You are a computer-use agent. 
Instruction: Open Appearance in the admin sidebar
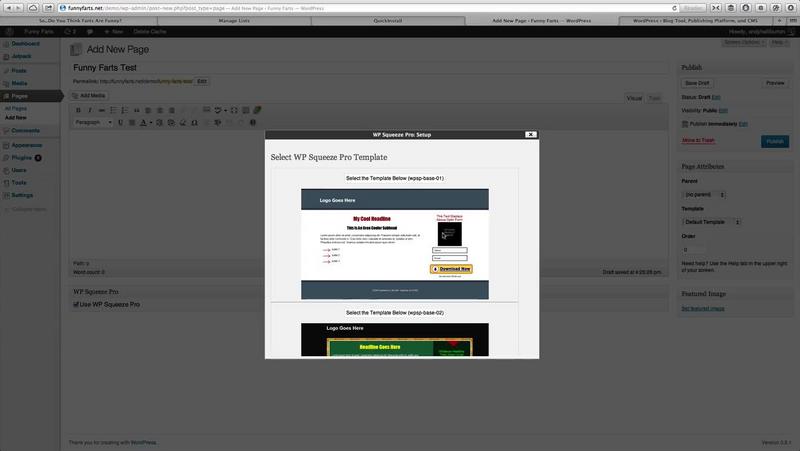pos(27,145)
